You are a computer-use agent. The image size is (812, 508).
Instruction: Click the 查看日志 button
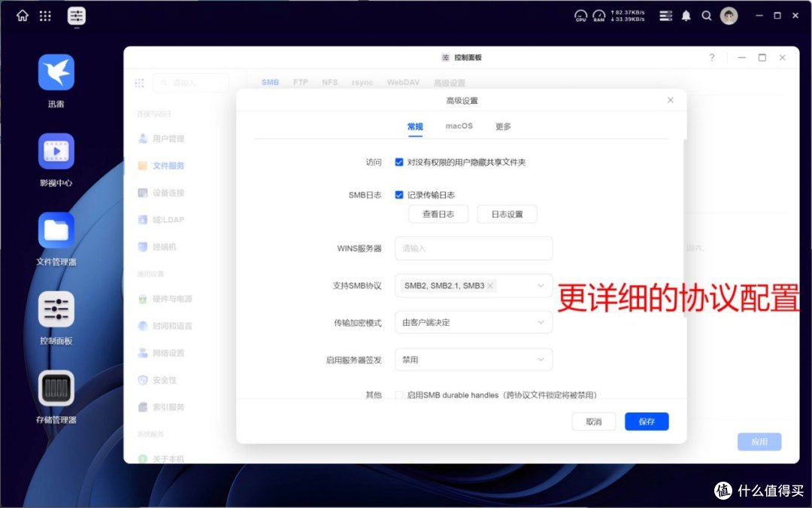point(438,214)
